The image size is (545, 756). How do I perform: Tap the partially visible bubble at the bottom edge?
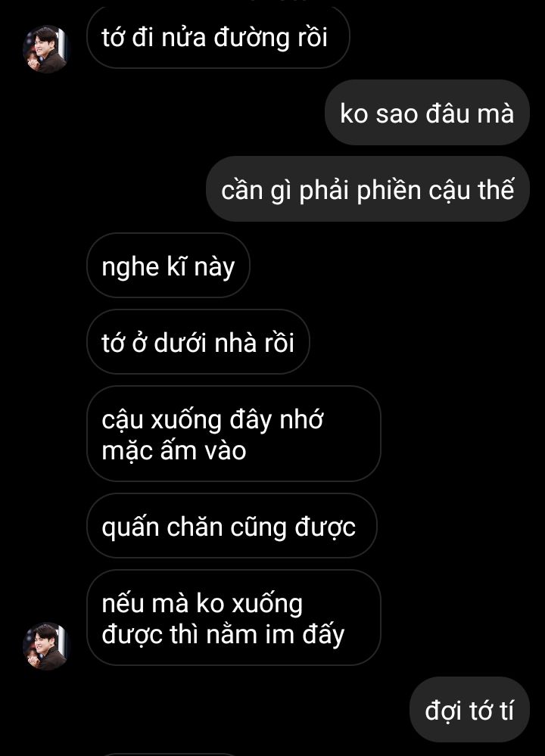[x=169, y=754]
